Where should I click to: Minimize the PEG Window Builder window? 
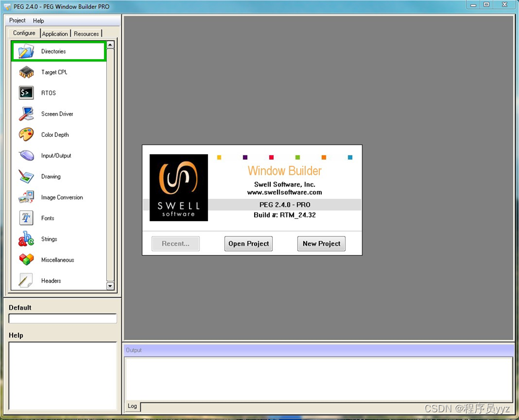coord(474,5)
